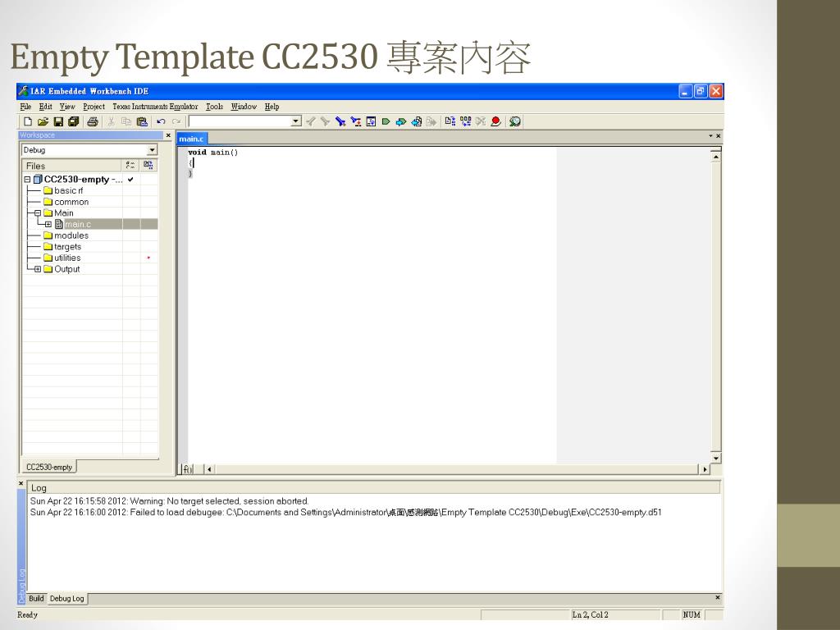Screen dimensions: 840x630
Task: Close the main.c editor with X
Action: coord(719,136)
